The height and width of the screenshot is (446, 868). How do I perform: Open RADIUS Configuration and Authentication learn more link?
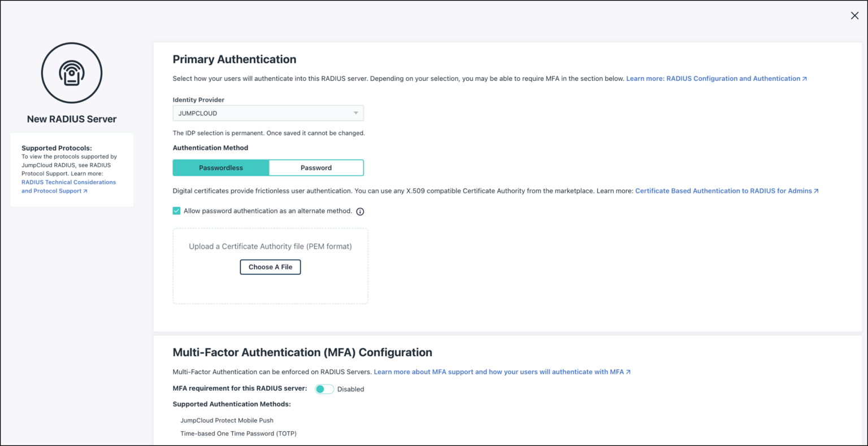(713, 78)
